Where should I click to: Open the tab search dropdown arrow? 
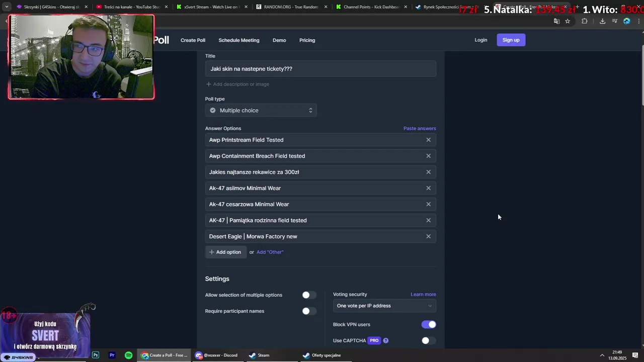point(7,7)
